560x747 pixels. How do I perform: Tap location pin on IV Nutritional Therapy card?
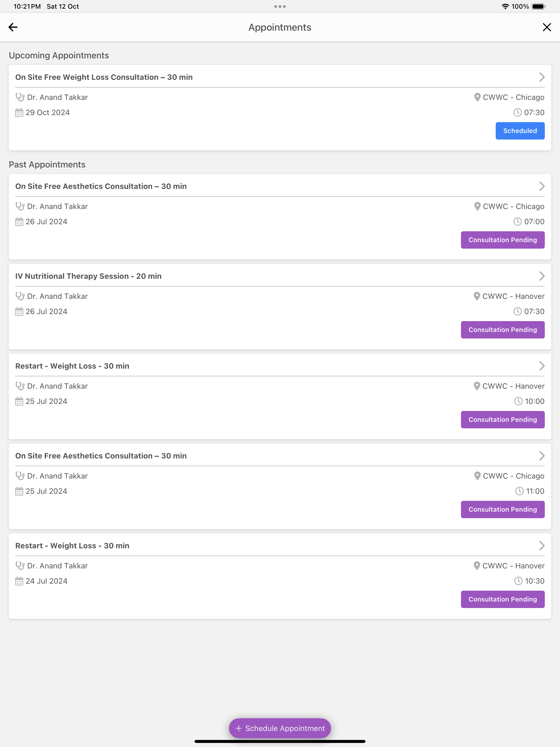(477, 296)
